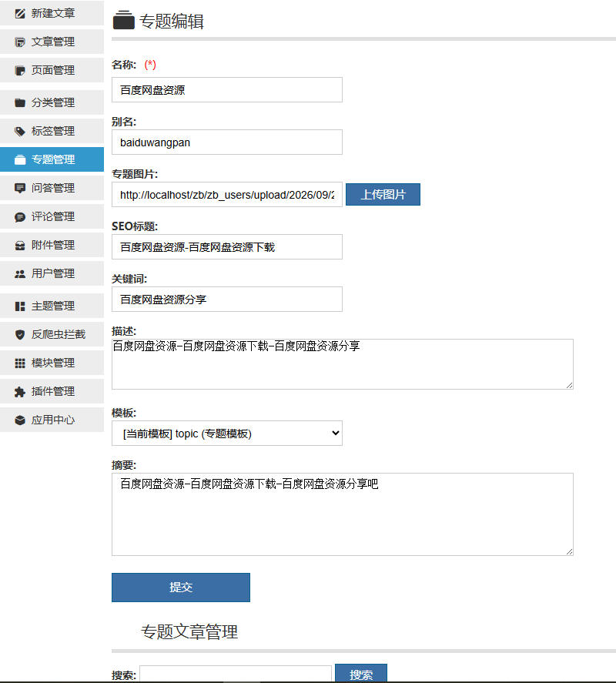This screenshot has width=616, height=683.
Task: Click the 关键词 input field
Action: [x=227, y=300]
